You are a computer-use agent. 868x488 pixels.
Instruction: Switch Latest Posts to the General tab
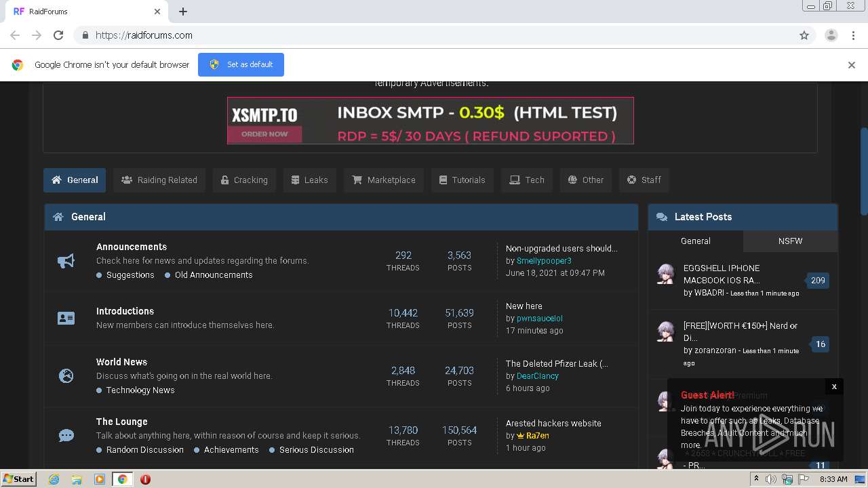click(x=696, y=241)
